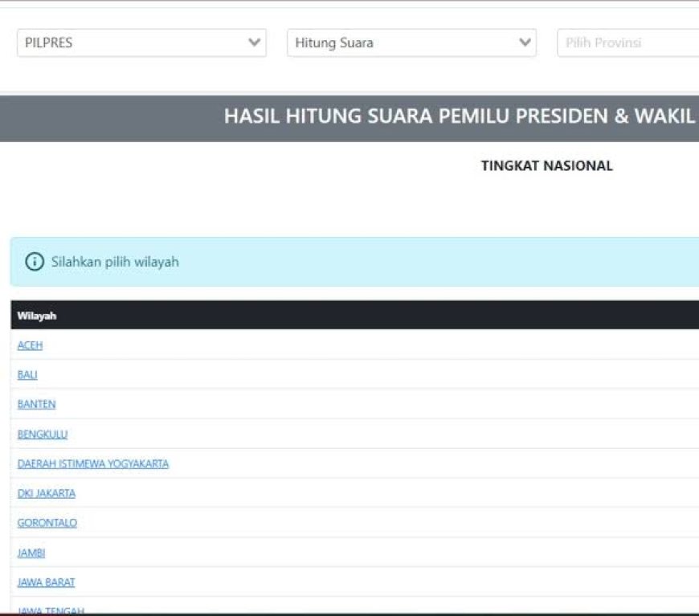Click the HASIL HITUNG SUARA title bar

(458, 116)
